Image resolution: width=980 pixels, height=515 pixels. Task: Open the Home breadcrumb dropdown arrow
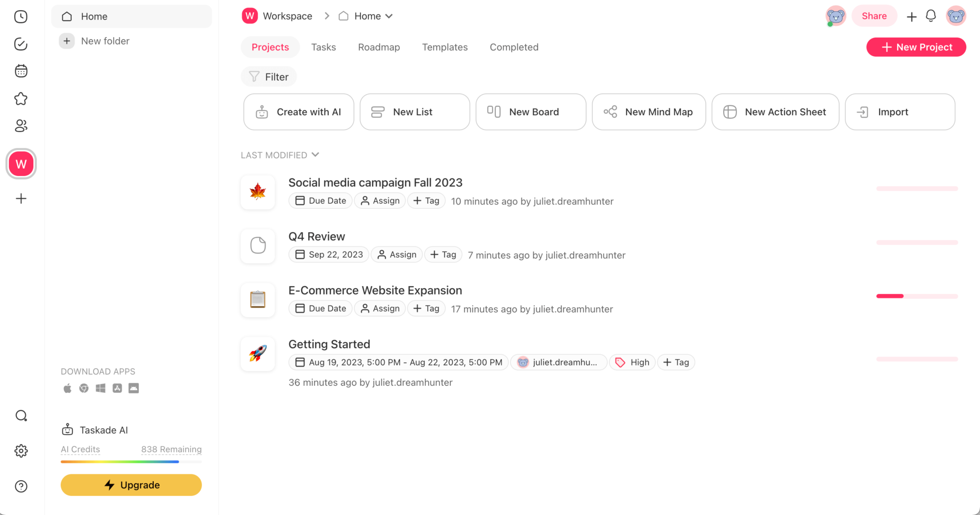[x=390, y=16]
